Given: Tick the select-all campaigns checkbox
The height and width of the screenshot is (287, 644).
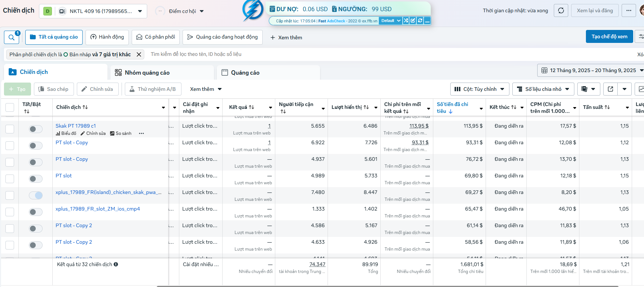Looking at the screenshot, I should [x=10, y=107].
